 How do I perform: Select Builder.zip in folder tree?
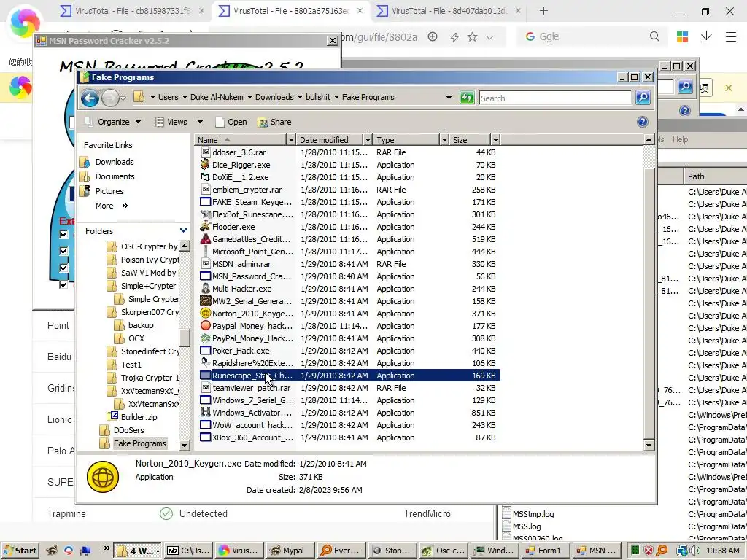[x=139, y=416]
